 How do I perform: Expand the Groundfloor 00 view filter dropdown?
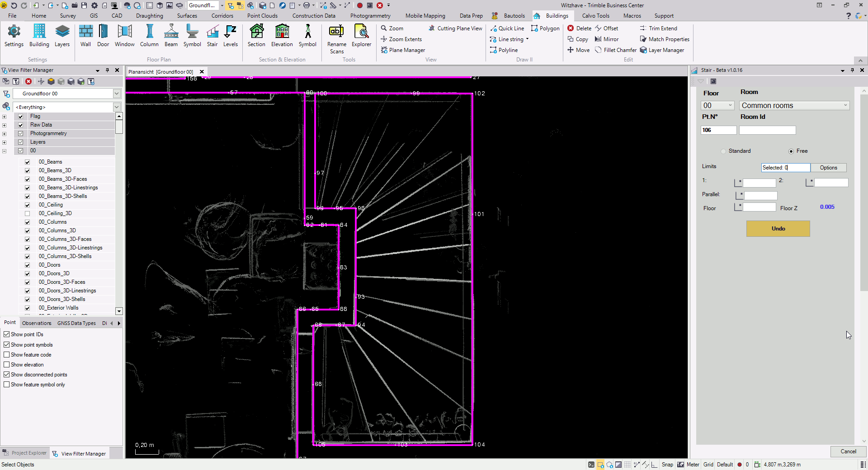click(x=117, y=94)
